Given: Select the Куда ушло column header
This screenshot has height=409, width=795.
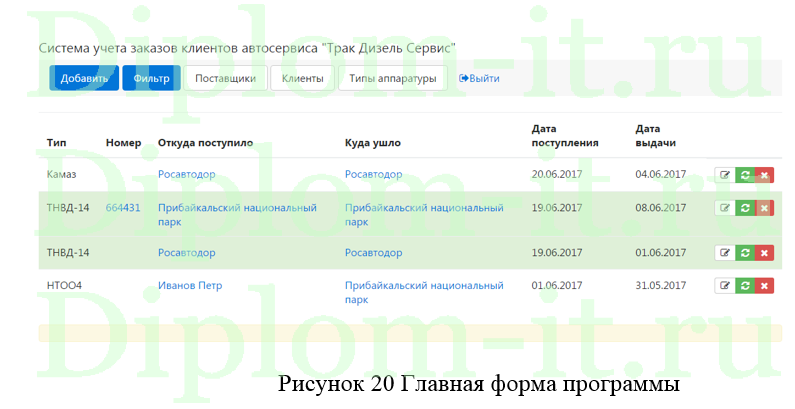Looking at the screenshot, I should click(x=373, y=142).
